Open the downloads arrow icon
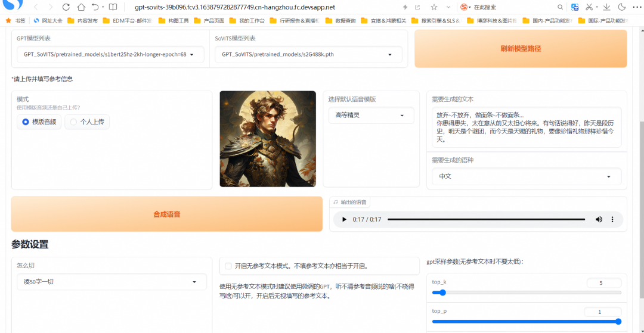This screenshot has width=644, height=333. [606, 7]
